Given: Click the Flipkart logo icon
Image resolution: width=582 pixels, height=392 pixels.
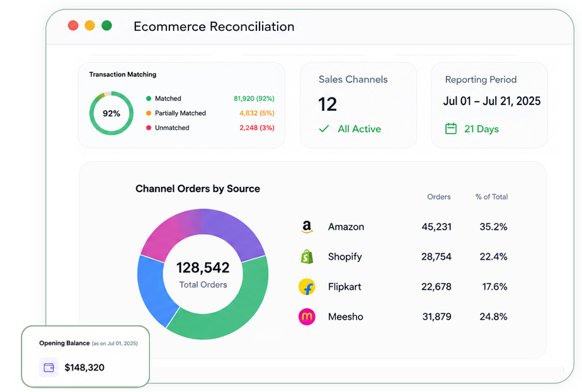Looking at the screenshot, I should [x=307, y=287].
